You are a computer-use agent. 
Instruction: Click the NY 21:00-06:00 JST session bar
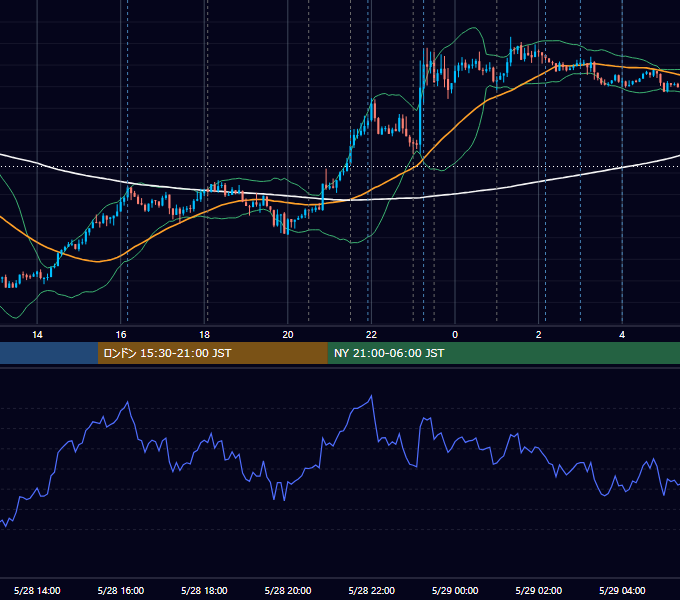(503, 353)
